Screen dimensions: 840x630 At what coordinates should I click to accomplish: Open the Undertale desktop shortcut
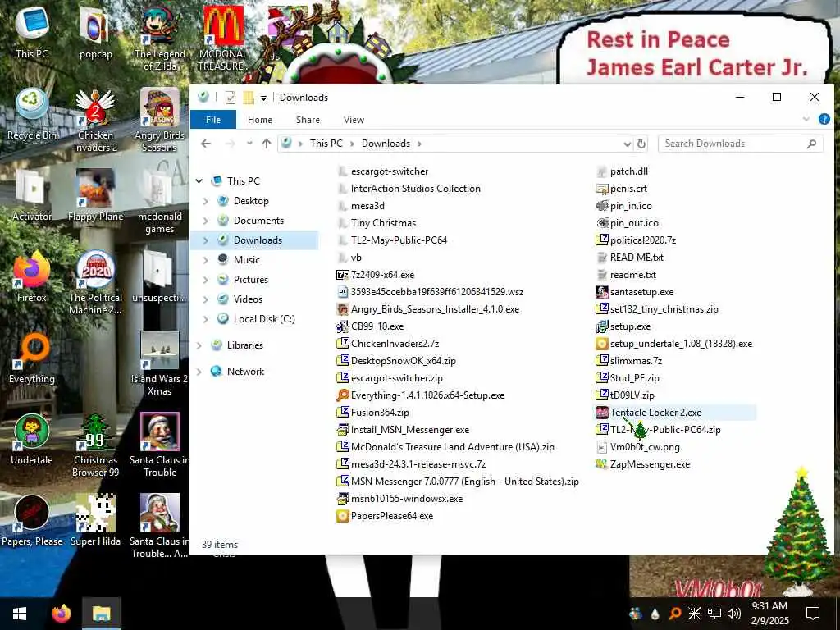32,440
